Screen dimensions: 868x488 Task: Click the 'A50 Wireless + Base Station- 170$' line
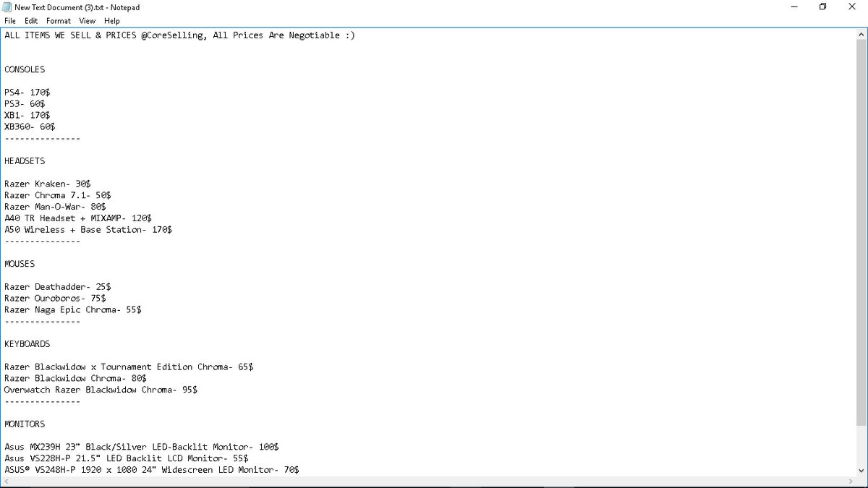(x=88, y=230)
